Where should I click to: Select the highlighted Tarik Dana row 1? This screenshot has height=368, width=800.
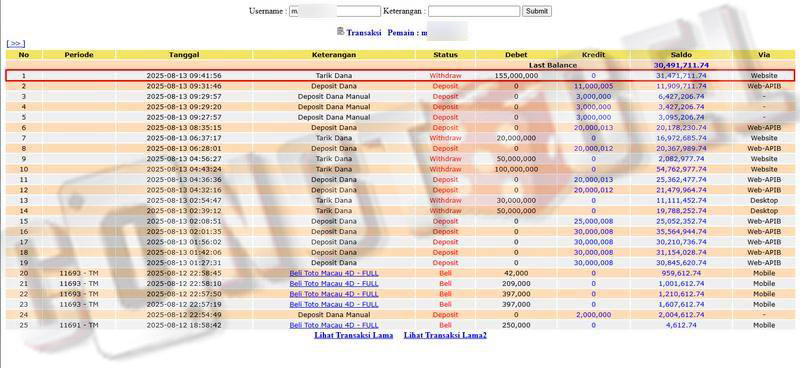tap(400, 76)
